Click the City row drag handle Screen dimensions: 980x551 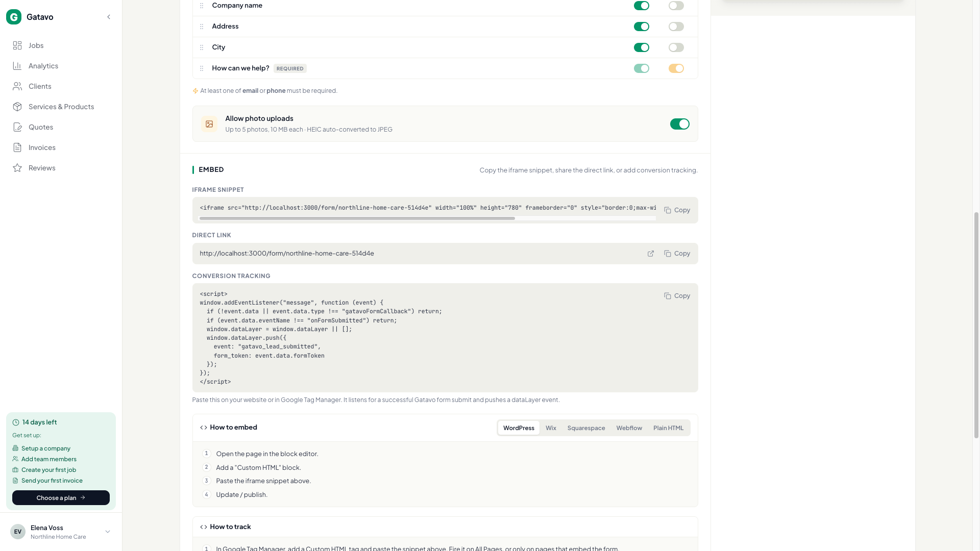[202, 47]
